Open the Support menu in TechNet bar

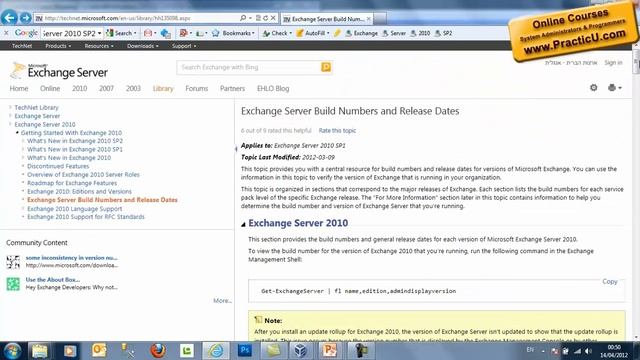tap(184, 46)
